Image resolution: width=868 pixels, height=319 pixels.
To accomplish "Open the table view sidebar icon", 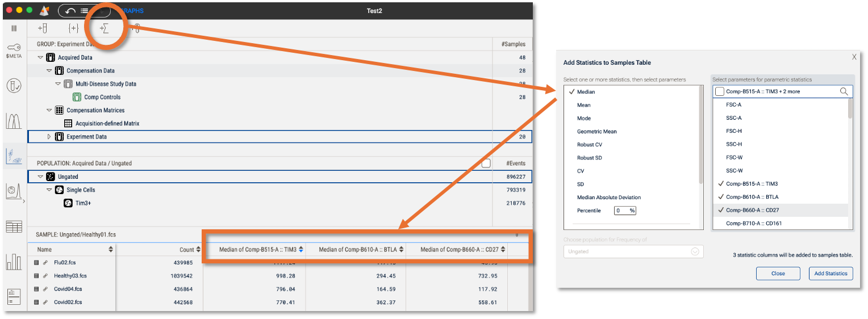I will 14,227.
